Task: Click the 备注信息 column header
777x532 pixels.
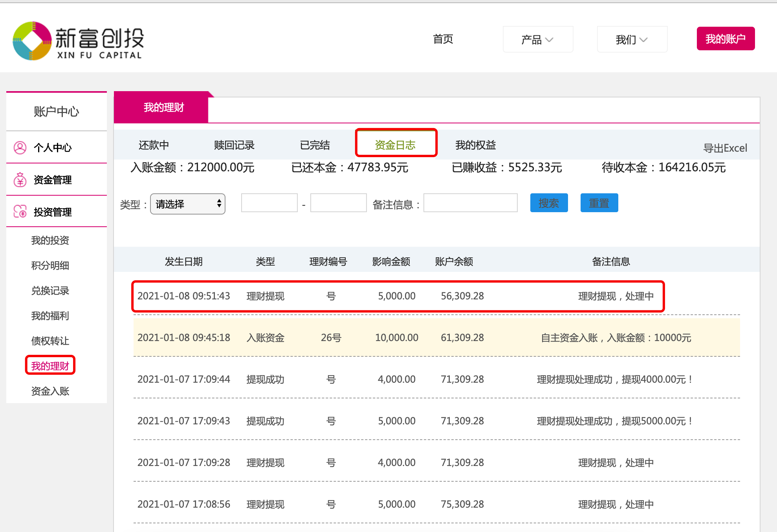Action: [x=611, y=262]
